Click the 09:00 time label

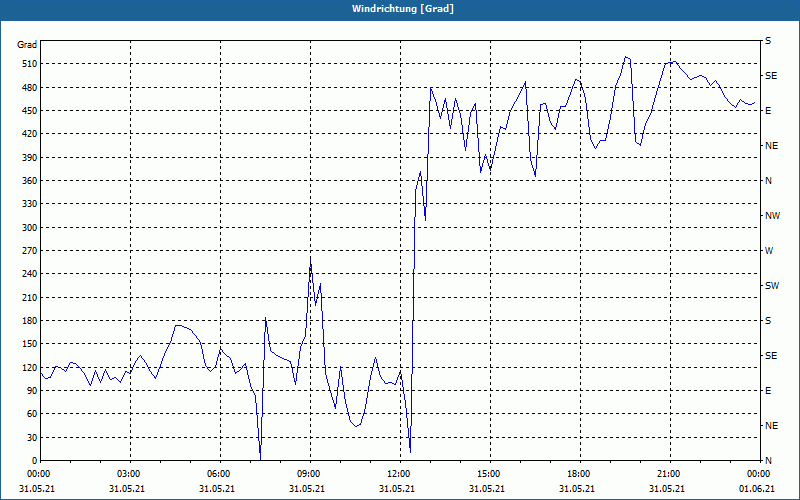(307, 474)
